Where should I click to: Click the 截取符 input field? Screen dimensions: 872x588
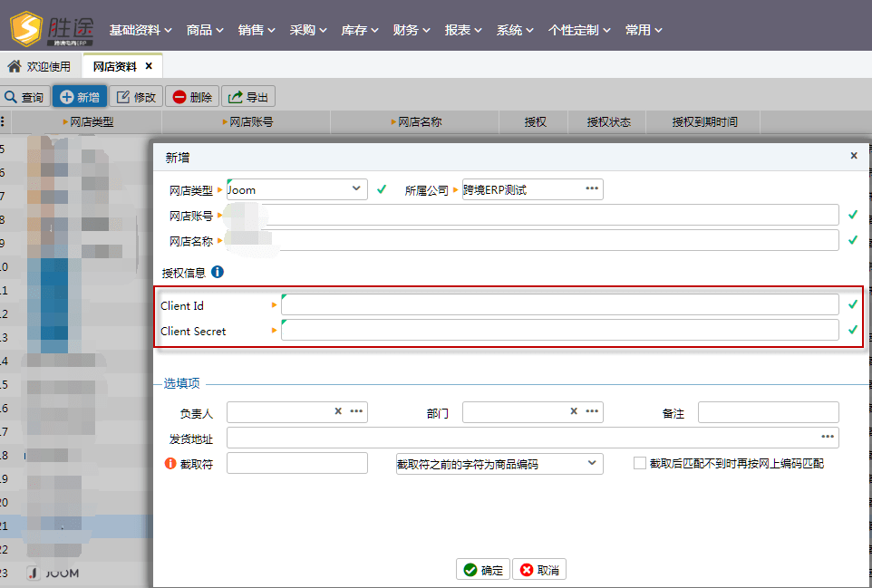pos(297,463)
